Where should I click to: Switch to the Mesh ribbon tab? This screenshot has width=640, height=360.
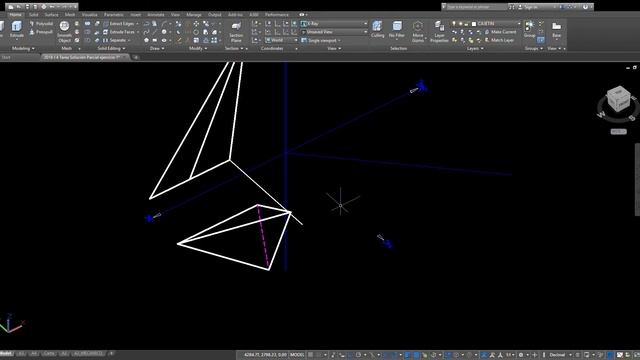coord(70,15)
